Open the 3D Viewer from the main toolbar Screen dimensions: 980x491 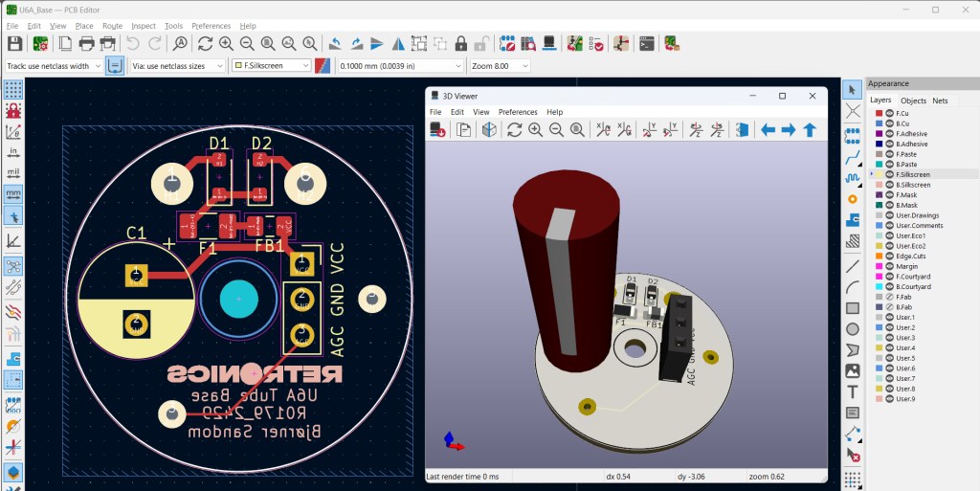pyautogui.click(x=549, y=43)
